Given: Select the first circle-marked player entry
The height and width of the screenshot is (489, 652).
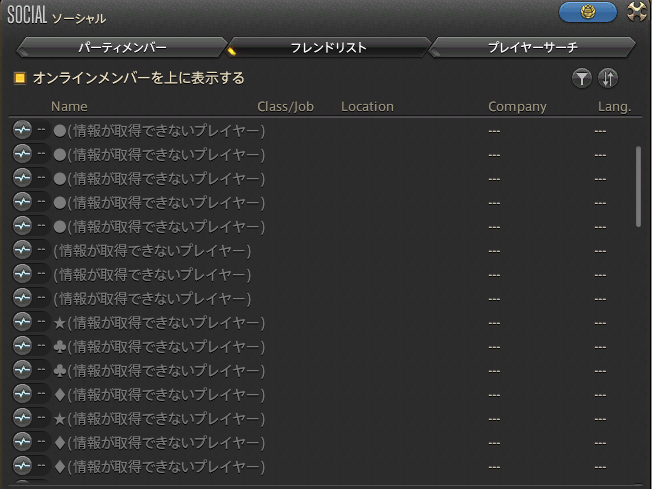Looking at the screenshot, I should click(x=326, y=131).
